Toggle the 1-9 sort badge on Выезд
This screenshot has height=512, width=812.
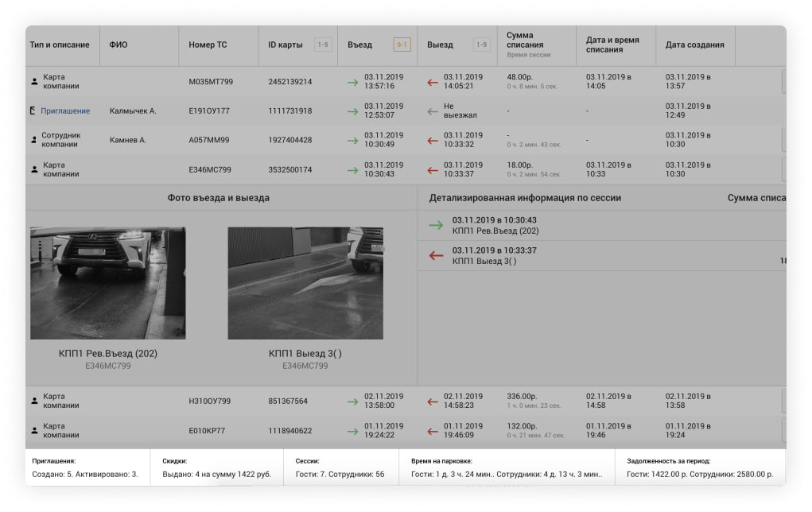[x=481, y=45]
